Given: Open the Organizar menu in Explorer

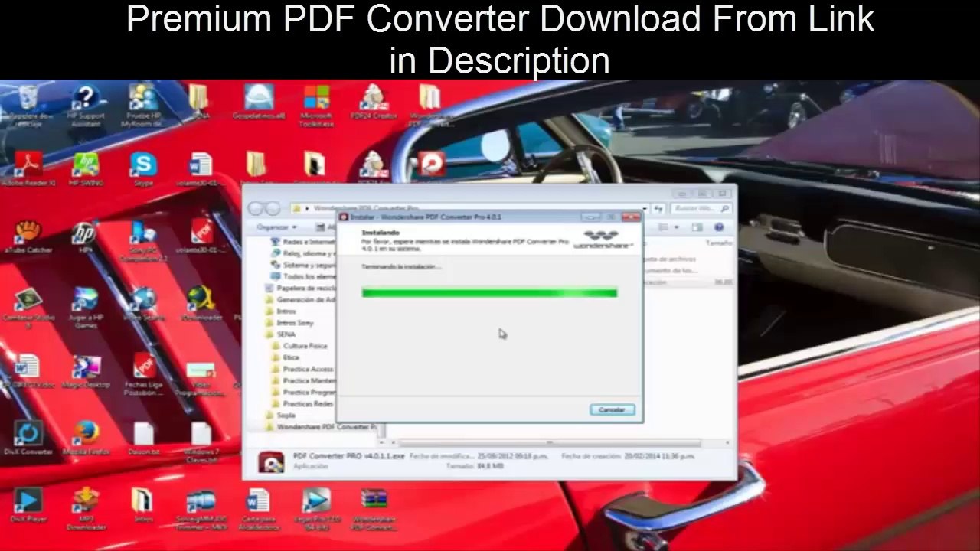Looking at the screenshot, I should [276, 227].
